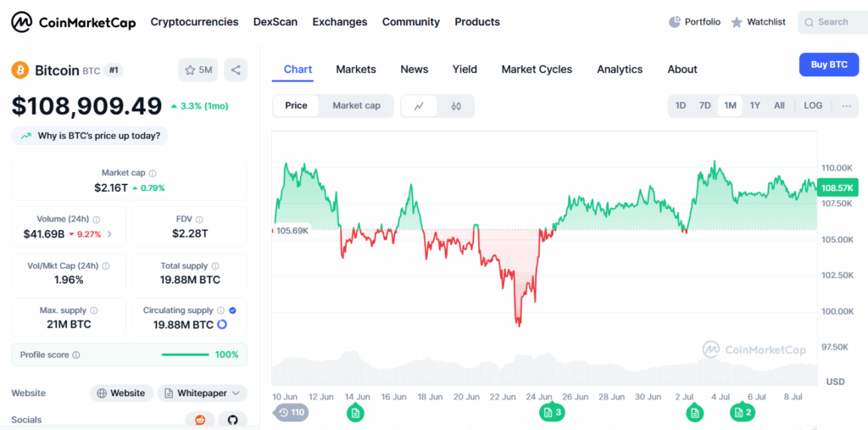
Task: Click info icon next to Circulating supply
Action: [221, 310]
